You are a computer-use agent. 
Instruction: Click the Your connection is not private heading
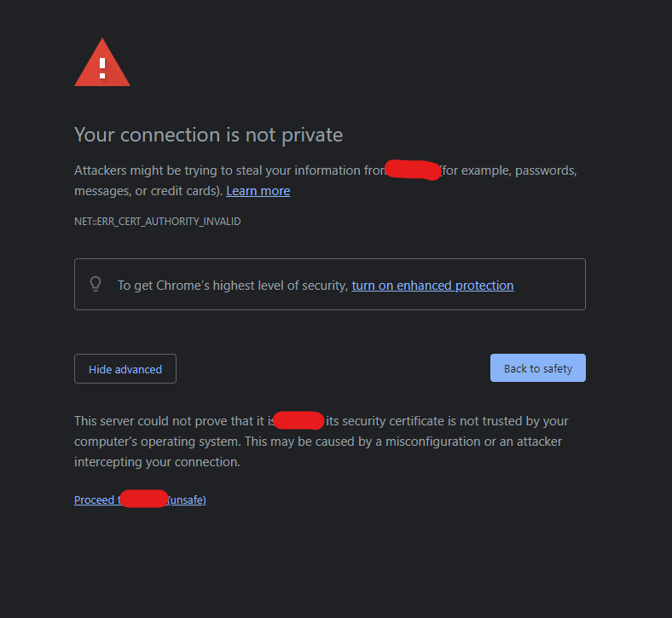(x=209, y=135)
